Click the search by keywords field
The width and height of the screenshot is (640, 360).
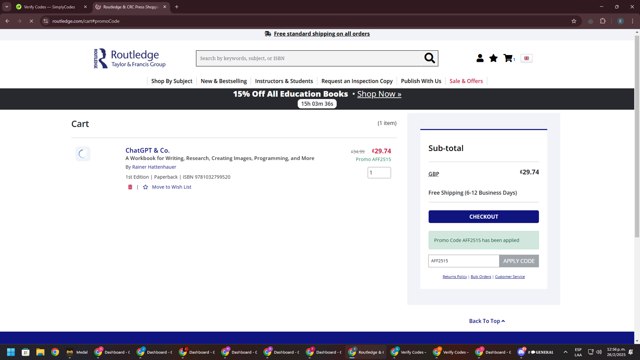pos(309,58)
